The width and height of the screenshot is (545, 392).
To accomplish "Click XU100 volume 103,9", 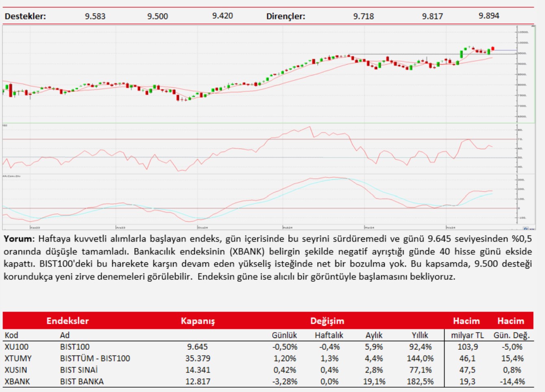I will (468, 347).
